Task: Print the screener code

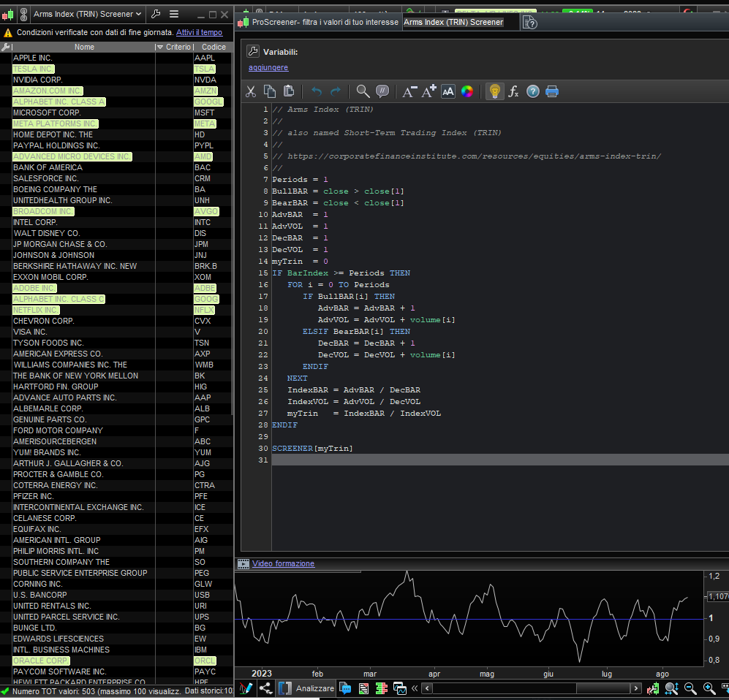Action: [x=552, y=91]
